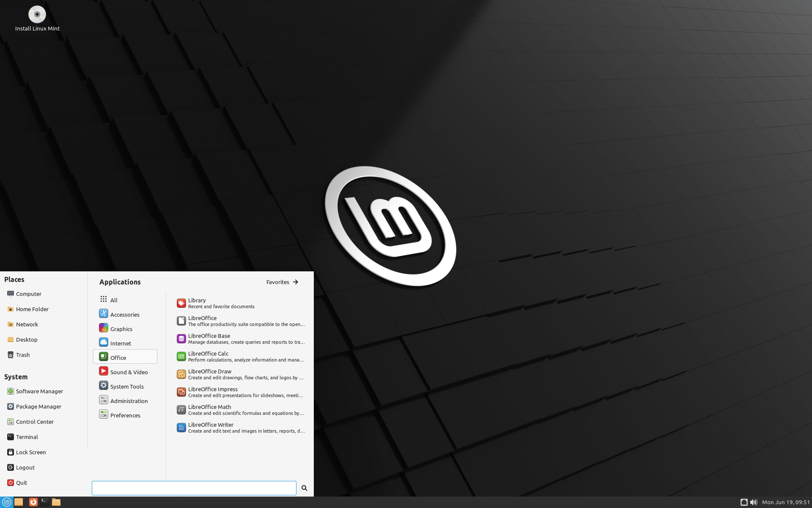The width and height of the screenshot is (812, 508).
Task: Open the Library recent documents app
Action: click(197, 303)
